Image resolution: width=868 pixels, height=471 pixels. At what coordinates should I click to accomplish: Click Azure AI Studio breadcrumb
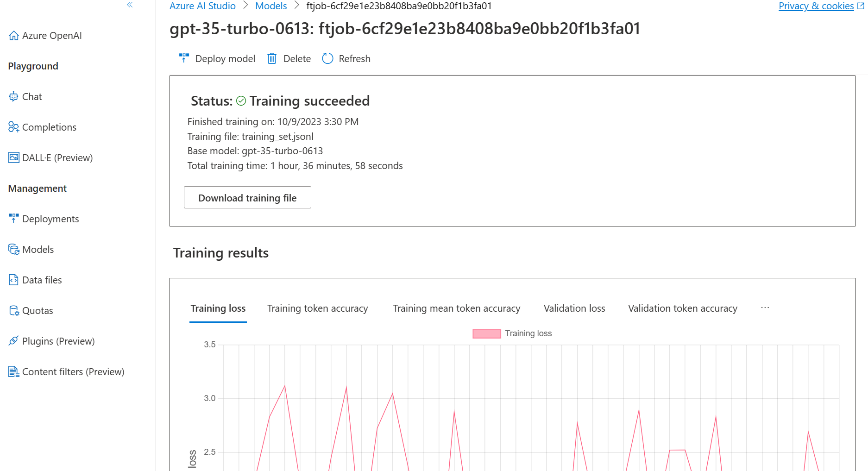pyautogui.click(x=202, y=6)
